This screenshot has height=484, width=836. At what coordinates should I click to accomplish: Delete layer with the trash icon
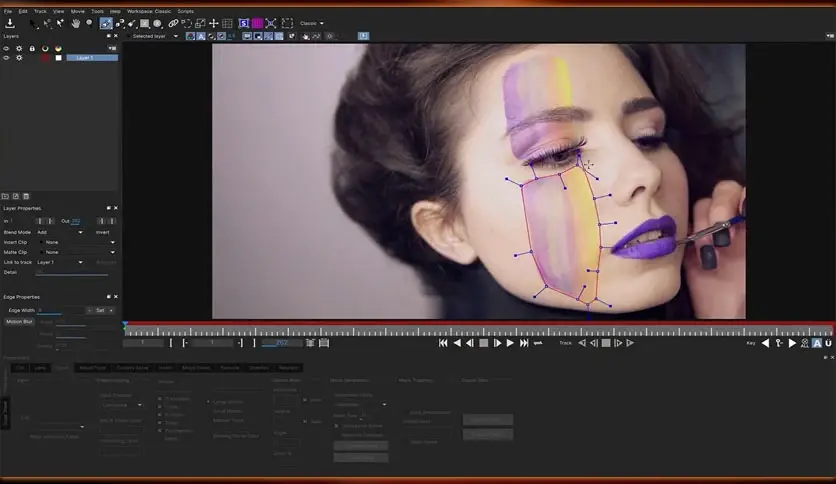click(x=26, y=196)
